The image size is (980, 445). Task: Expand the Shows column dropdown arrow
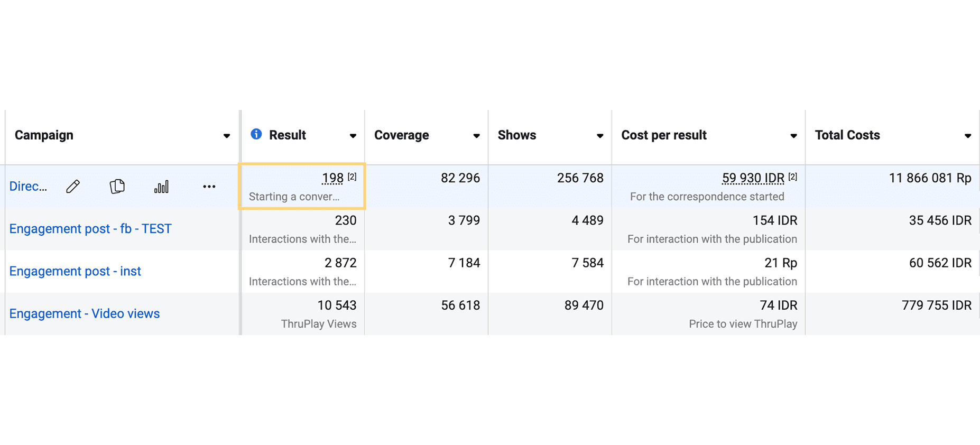(600, 136)
